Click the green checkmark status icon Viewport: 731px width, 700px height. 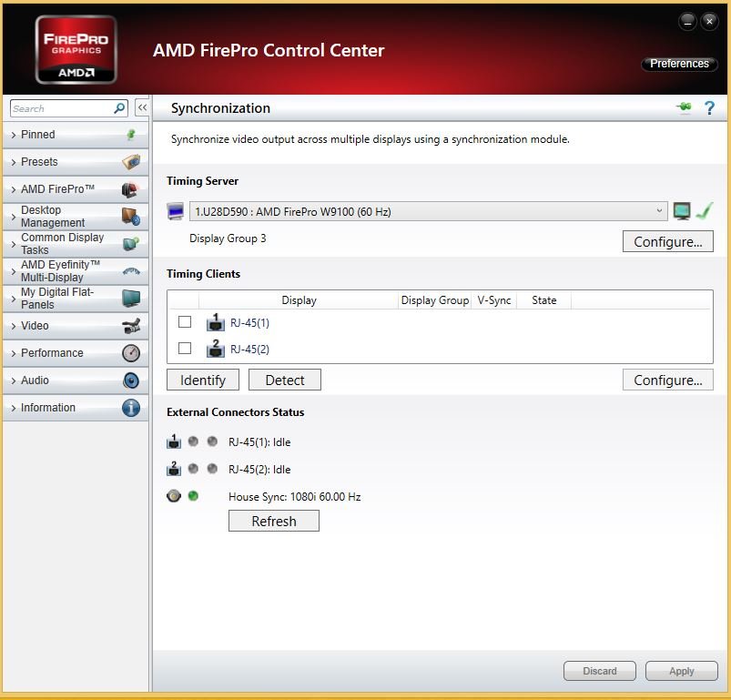[704, 210]
